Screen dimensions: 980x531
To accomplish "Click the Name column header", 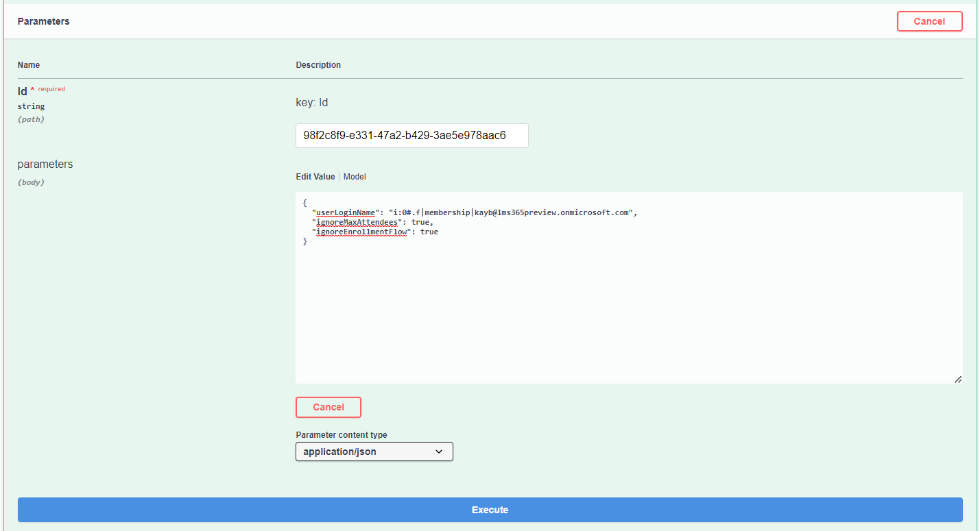I will (29, 65).
